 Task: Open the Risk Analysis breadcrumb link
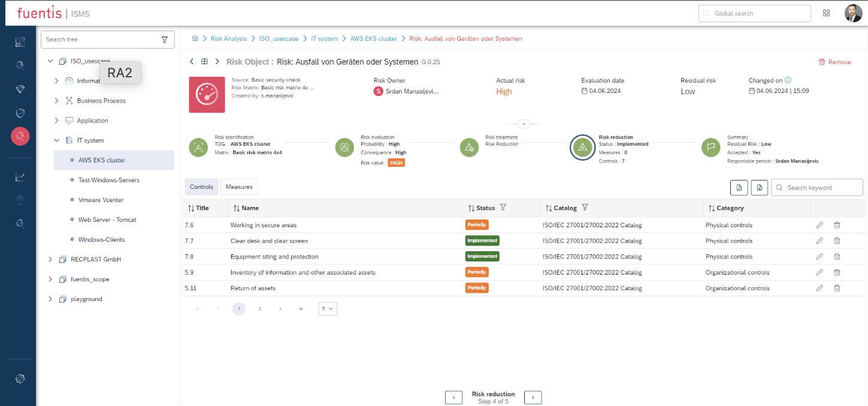pyautogui.click(x=228, y=38)
